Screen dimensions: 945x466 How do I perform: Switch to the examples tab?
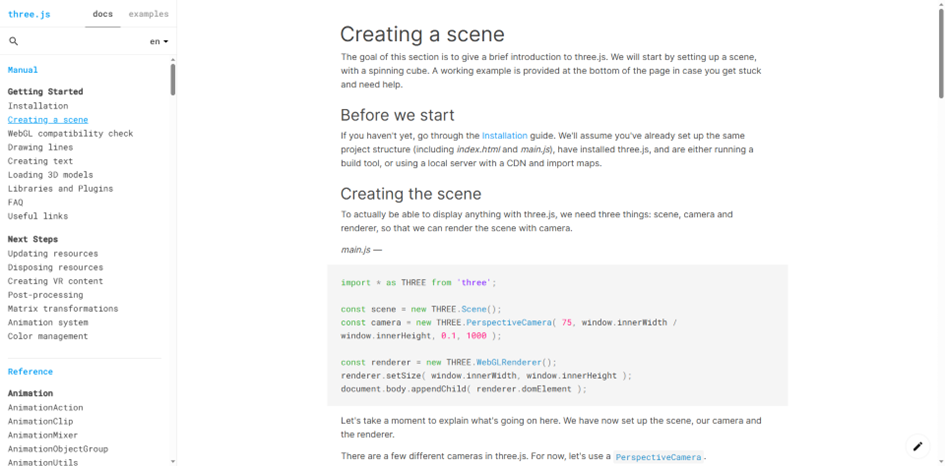coord(148,14)
